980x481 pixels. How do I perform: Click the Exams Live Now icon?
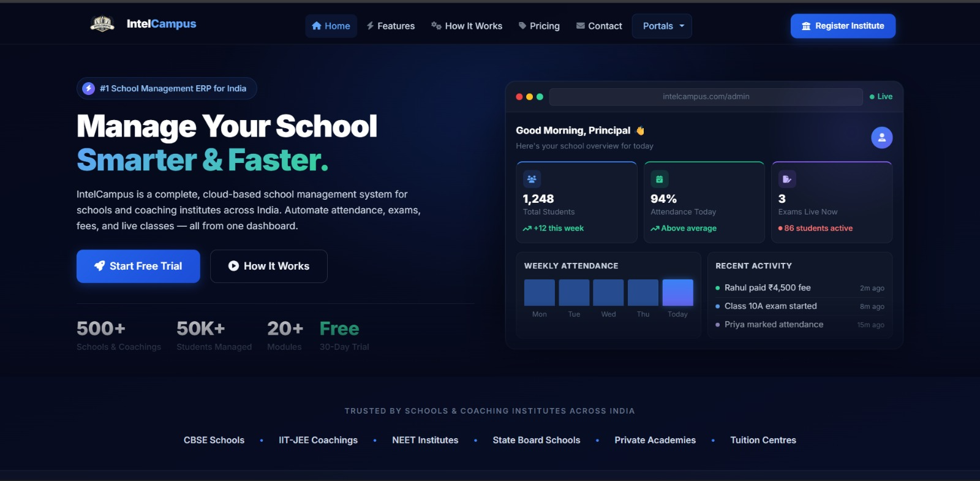coord(786,180)
